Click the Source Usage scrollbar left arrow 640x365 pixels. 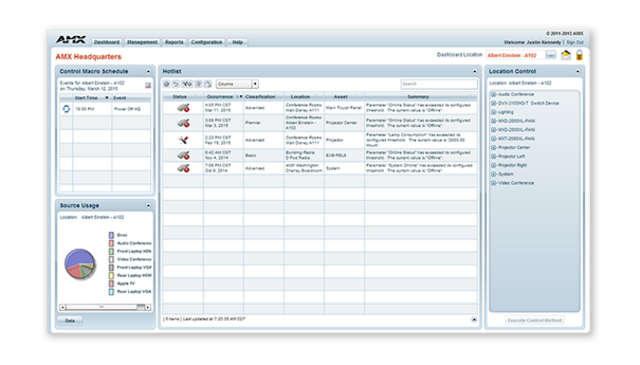point(62,307)
